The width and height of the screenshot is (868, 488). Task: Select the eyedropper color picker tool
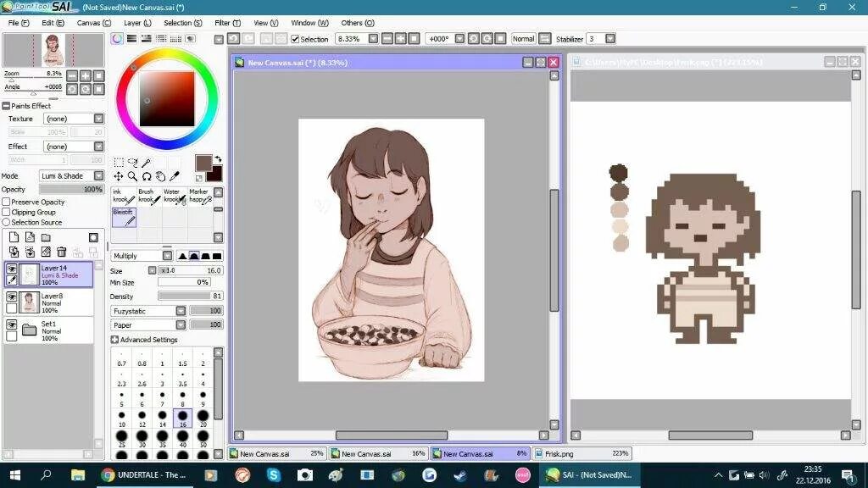pos(175,176)
